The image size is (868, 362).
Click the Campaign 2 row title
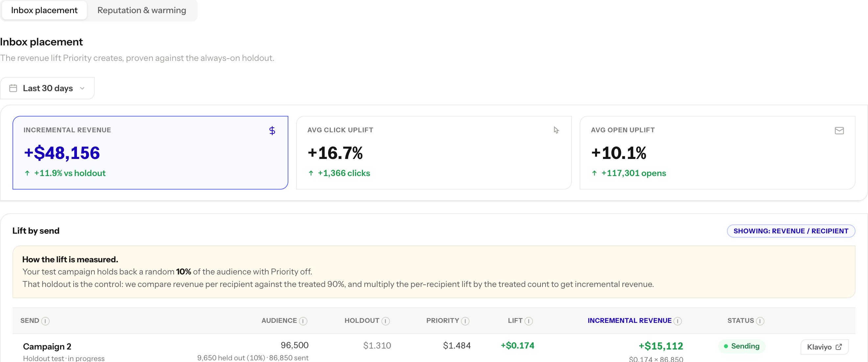coord(47,347)
